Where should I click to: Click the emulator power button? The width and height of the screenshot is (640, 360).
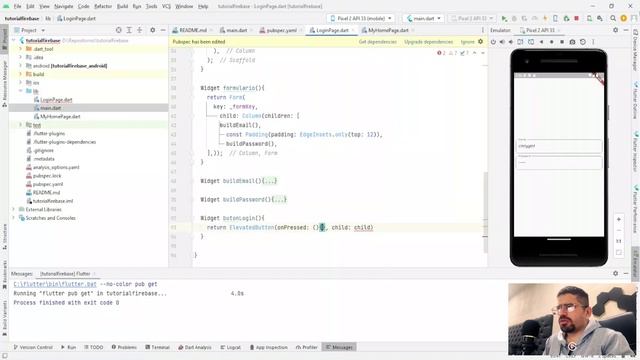[x=493, y=42]
